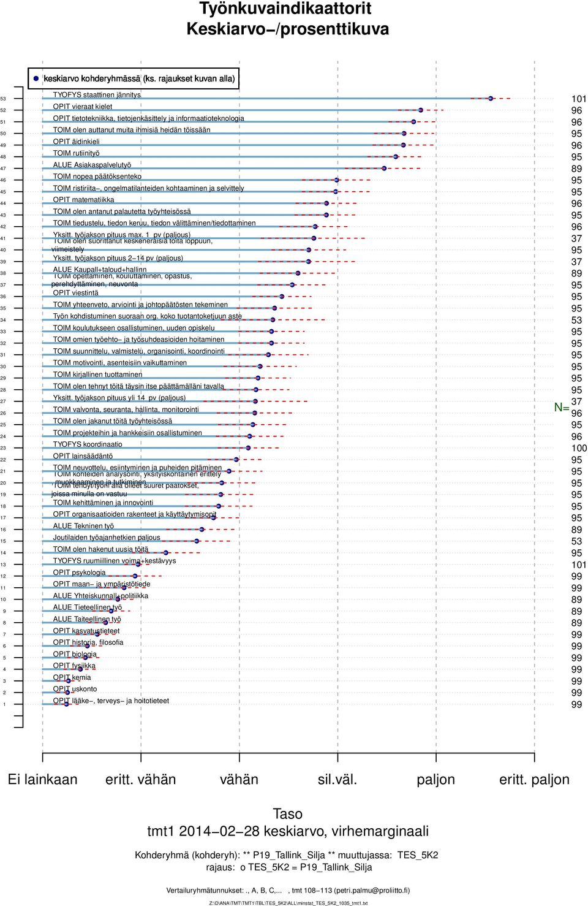Select "TOIM yhteenveto, arviointi ja johtopäätösten tekeminen"

(140, 305)
